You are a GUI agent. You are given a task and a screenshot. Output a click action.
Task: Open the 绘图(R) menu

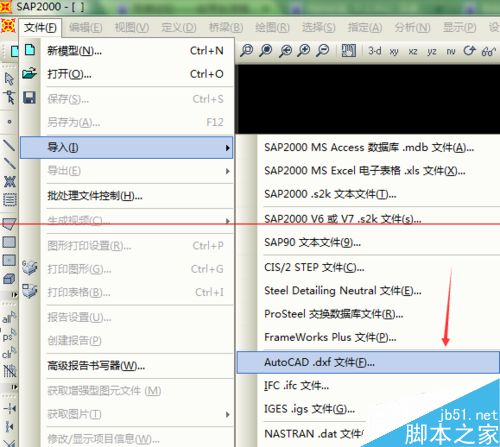click(272, 27)
